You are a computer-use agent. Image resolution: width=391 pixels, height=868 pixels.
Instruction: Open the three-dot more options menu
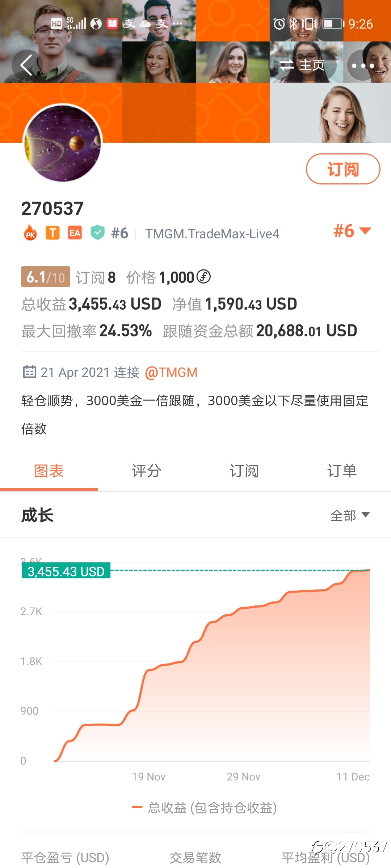(x=363, y=65)
